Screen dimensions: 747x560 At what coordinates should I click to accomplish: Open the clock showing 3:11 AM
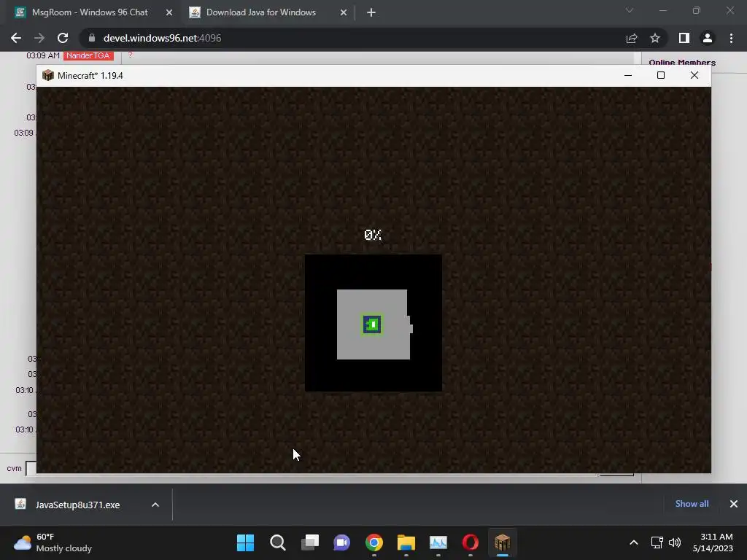[713, 542]
